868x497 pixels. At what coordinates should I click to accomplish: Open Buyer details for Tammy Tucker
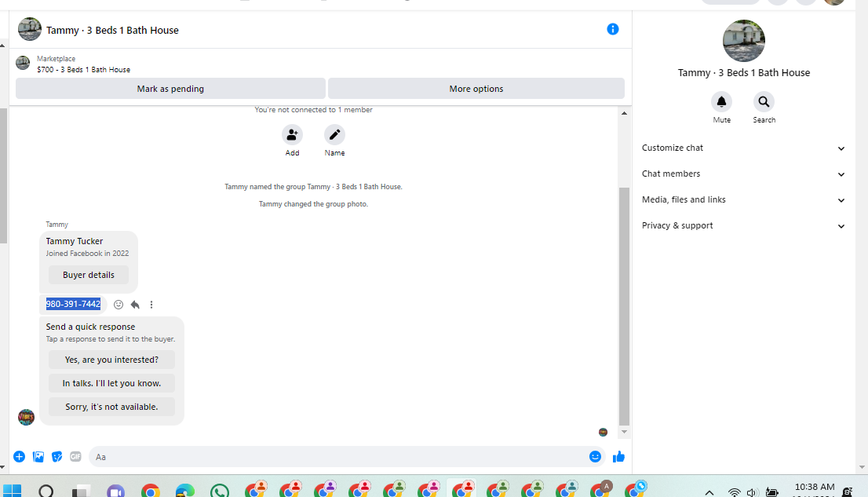tap(89, 275)
